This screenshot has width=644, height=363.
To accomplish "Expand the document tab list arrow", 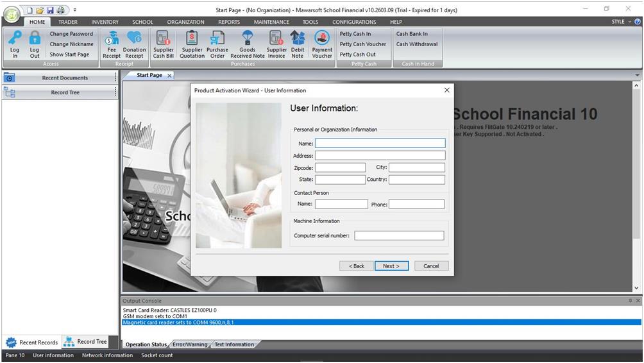I will pos(637,76).
